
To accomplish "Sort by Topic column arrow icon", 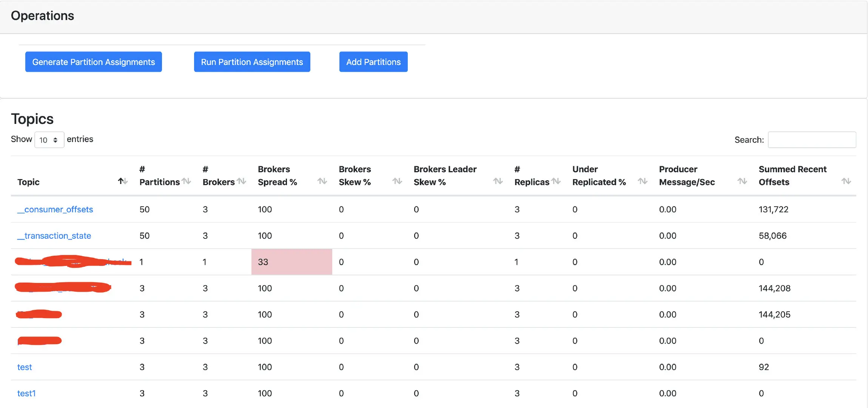I will (123, 181).
